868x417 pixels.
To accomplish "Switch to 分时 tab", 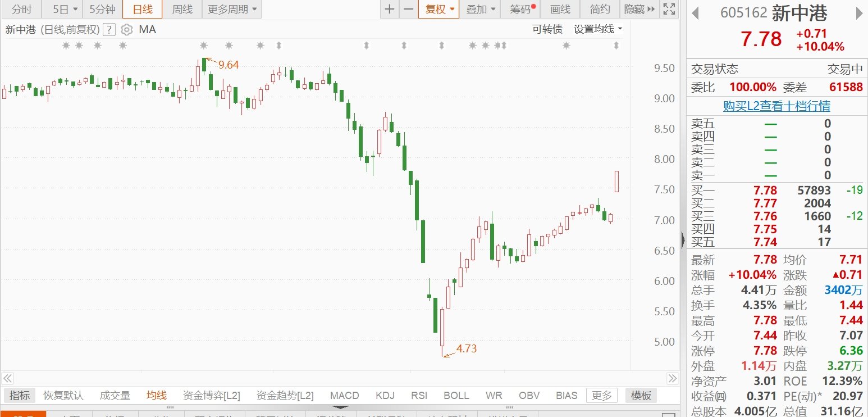I will 21,9.
